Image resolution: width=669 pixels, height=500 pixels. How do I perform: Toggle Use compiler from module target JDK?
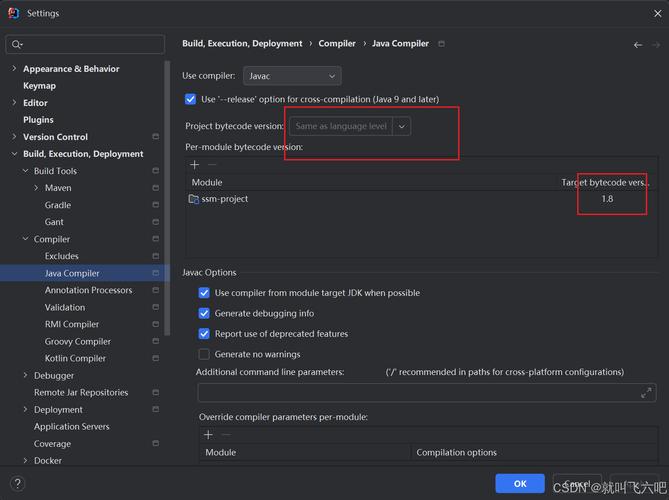click(204, 293)
